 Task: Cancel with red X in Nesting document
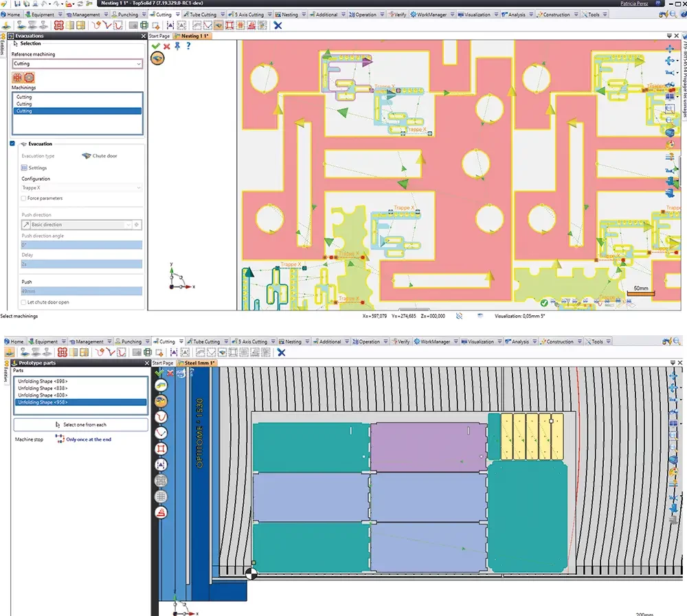pos(166,46)
